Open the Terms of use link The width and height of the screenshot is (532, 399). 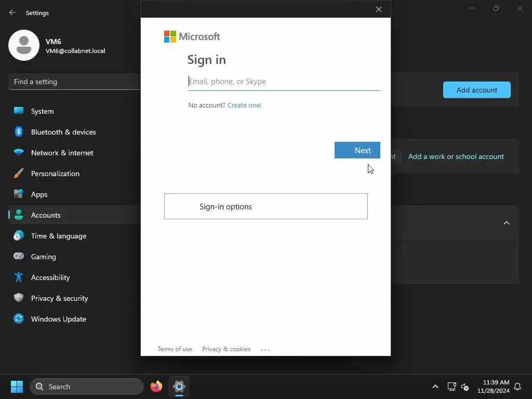coord(175,349)
